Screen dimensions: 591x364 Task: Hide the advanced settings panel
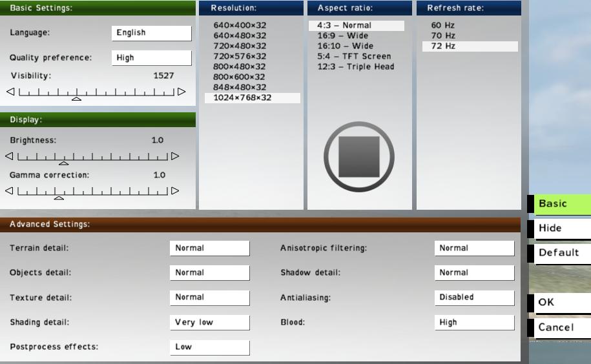tap(562, 228)
